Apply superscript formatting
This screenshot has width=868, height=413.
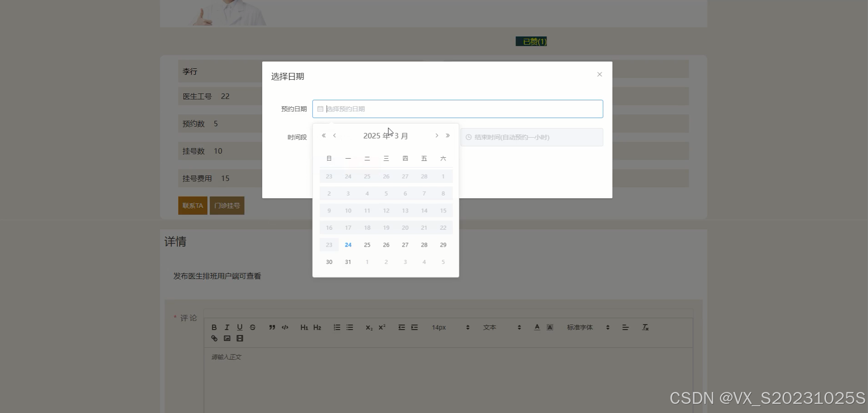(382, 327)
